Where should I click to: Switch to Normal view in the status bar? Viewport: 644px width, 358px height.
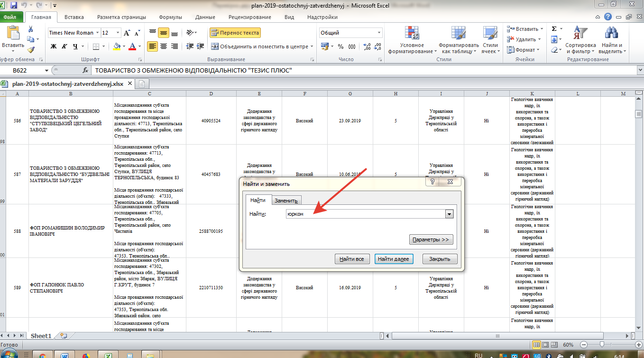pyautogui.click(x=537, y=345)
